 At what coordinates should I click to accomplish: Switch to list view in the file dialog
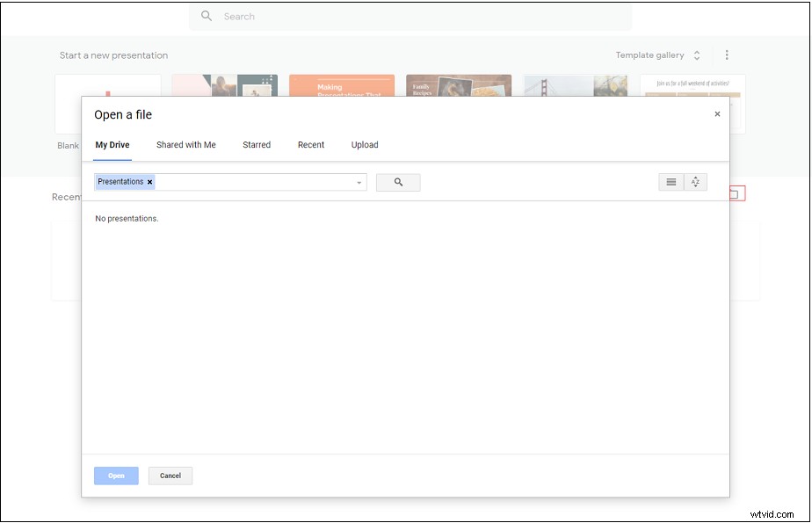click(x=671, y=182)
